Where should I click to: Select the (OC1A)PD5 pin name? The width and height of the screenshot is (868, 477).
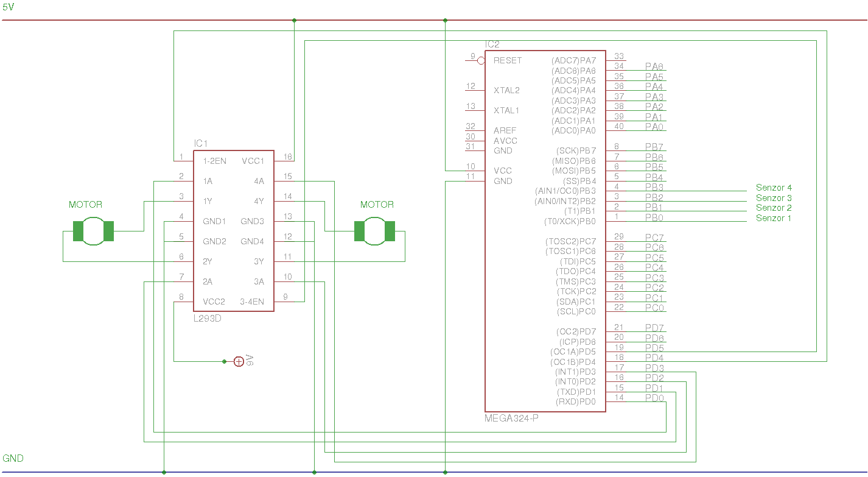(x=573, y=352)
